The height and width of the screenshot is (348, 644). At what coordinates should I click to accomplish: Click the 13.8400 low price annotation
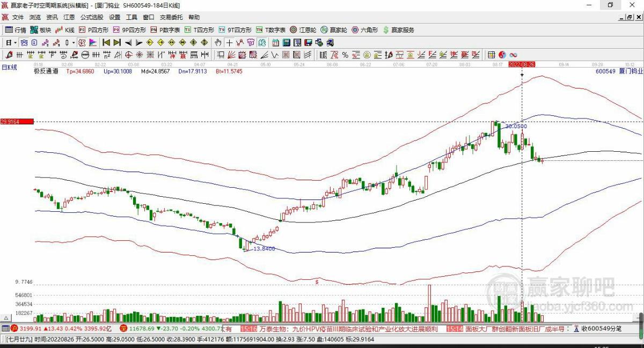[264, 249]
